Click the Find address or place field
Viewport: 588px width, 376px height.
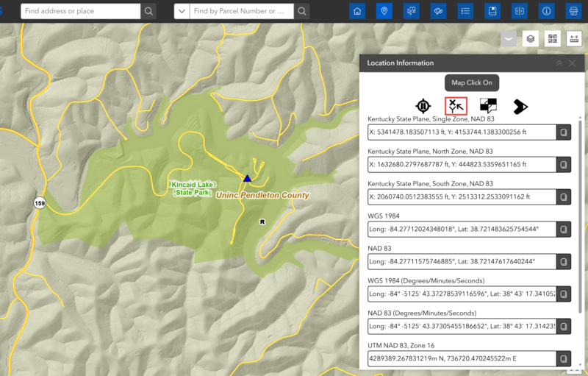79,11
